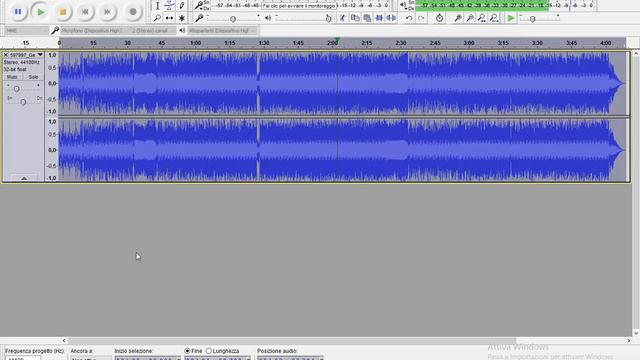Select the Fine radio button
This screenshot has width=640, height=360.
pos(187,351)
